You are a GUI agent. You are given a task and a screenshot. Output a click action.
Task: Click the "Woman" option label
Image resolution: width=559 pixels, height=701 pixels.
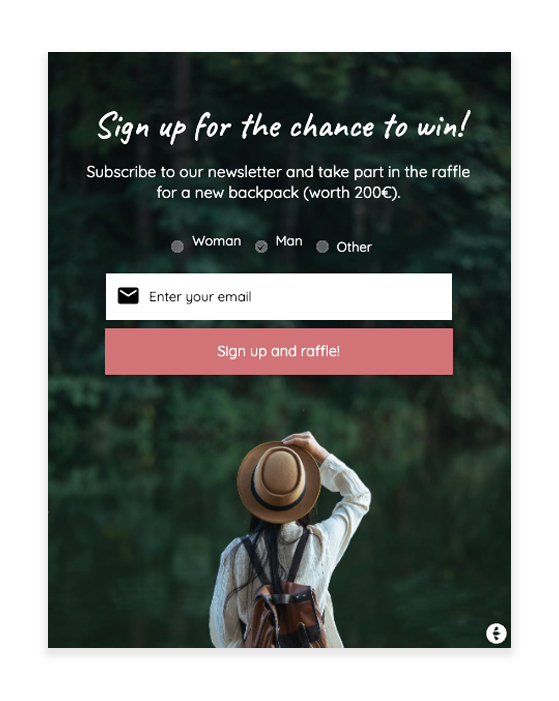click(x=216, y=241)
